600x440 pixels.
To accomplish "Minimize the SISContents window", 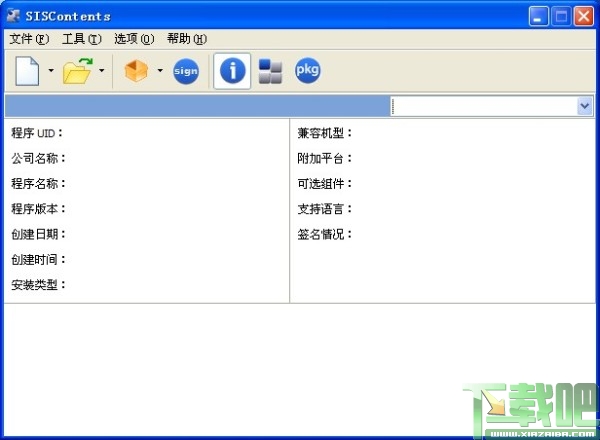I will click(539, 16).
